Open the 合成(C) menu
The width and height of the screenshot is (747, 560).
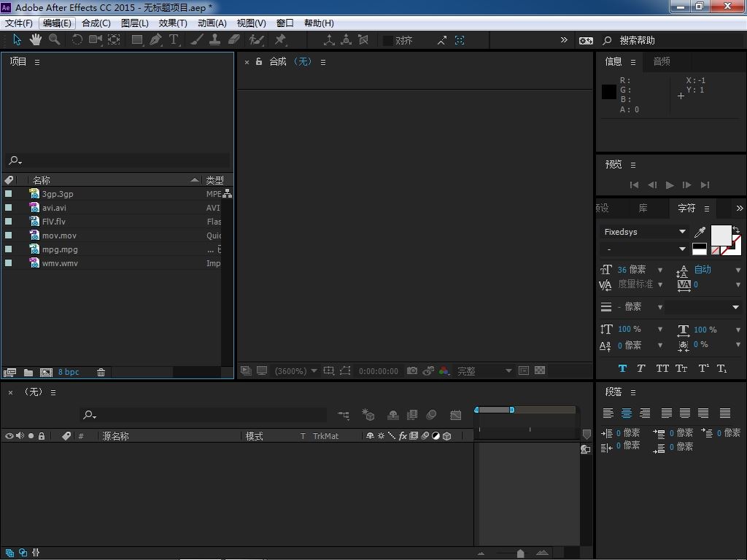pos(96,23)
